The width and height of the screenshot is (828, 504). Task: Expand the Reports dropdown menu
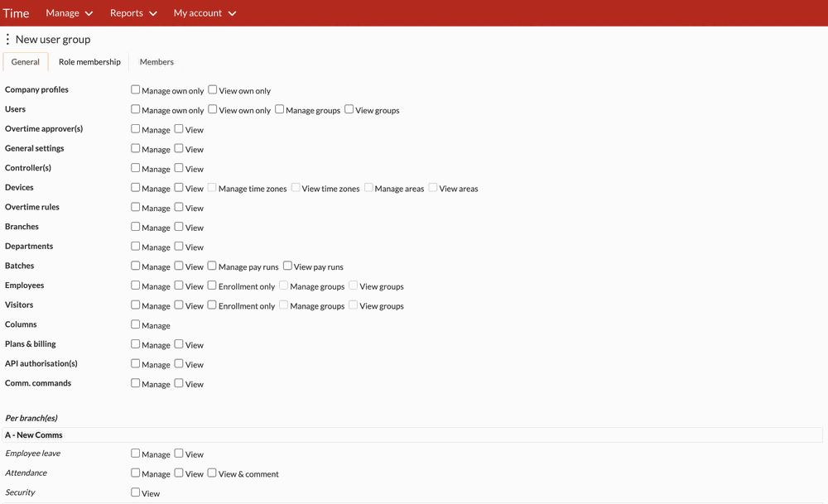point(133,13)
